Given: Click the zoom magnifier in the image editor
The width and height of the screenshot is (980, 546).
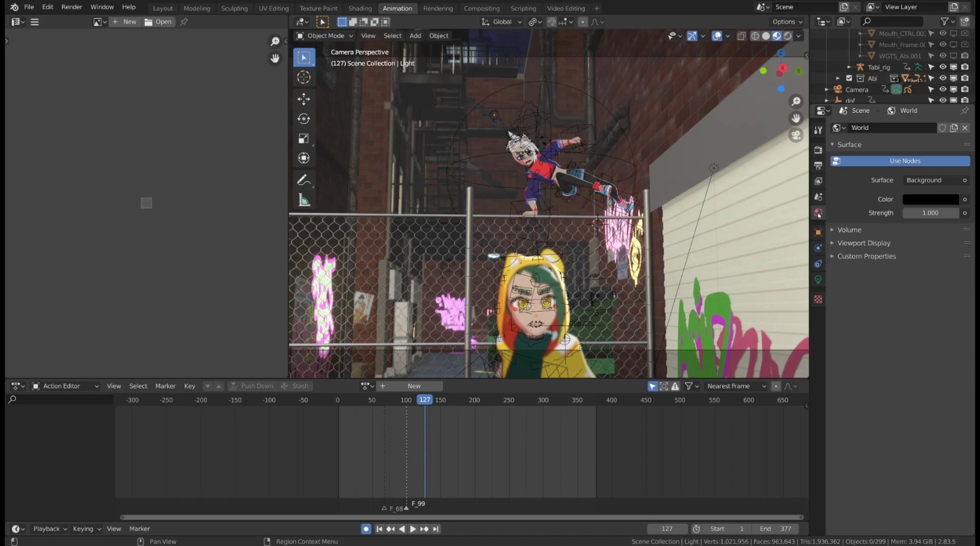Looking at the screenshot, I should point(274,41).
